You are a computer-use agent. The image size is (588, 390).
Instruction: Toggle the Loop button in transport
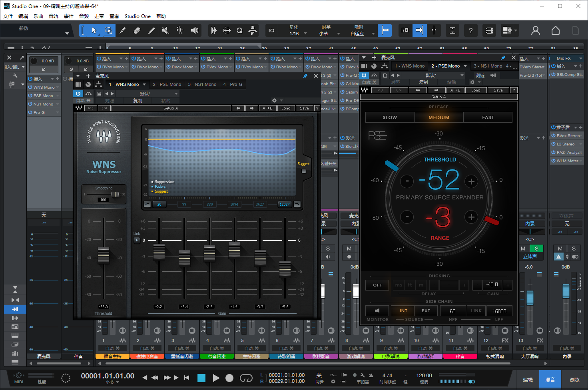[x=246, y=378]
